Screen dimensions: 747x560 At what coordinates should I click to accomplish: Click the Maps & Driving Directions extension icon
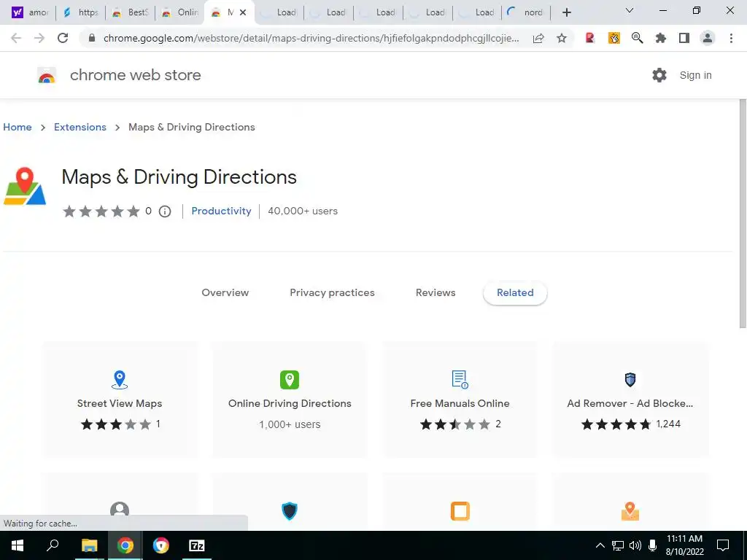pos(25,186)
